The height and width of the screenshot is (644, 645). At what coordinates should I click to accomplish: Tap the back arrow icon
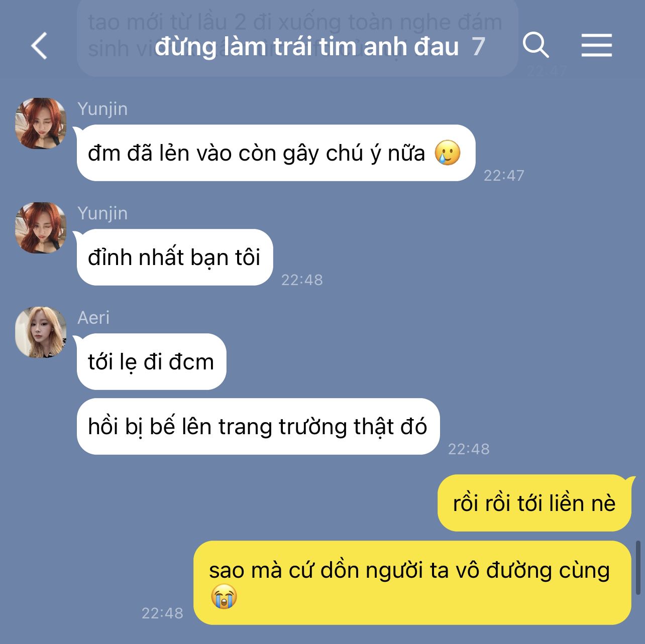(39, 46)
